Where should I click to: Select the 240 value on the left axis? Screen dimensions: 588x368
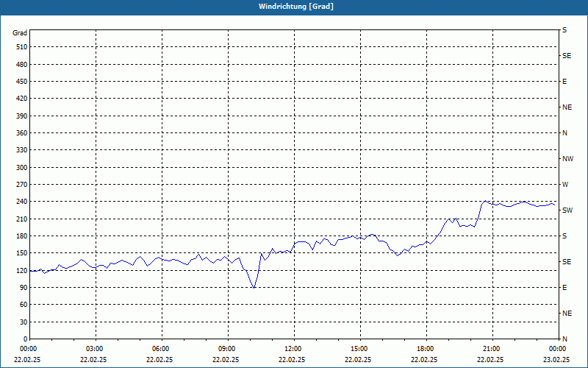(x=22, y=201)
